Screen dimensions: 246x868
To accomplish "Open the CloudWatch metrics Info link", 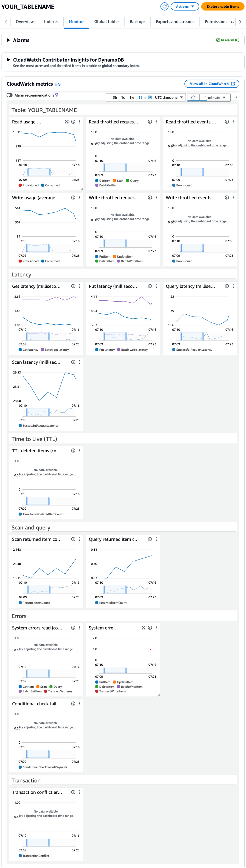I will [x=58, y=85].
